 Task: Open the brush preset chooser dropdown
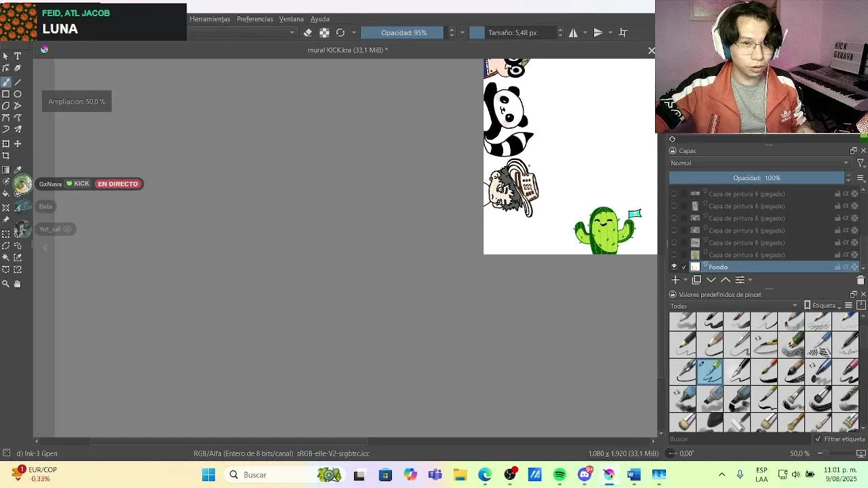click(292, 33)
